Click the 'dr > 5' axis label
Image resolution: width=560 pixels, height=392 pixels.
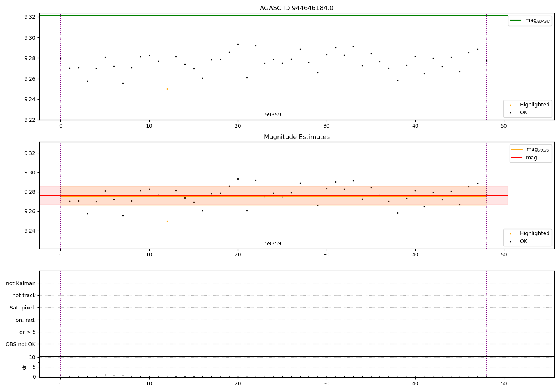tap(28, 332)
